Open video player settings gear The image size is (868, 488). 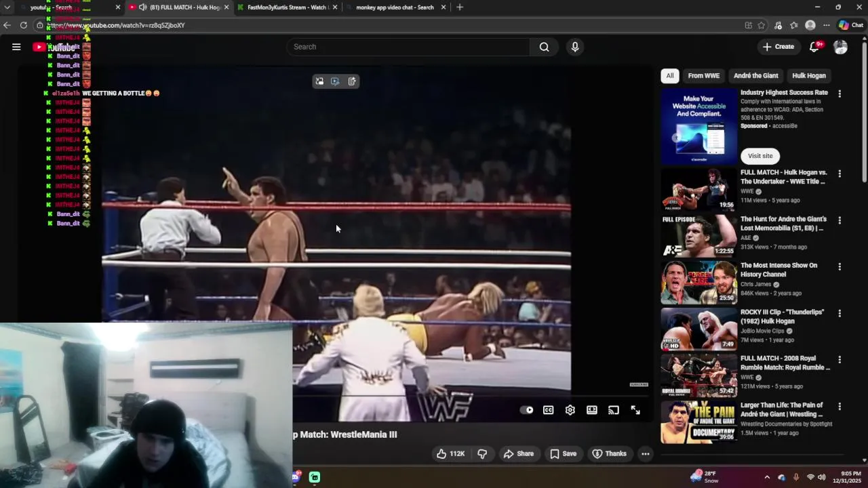click(x=570, y=410)
